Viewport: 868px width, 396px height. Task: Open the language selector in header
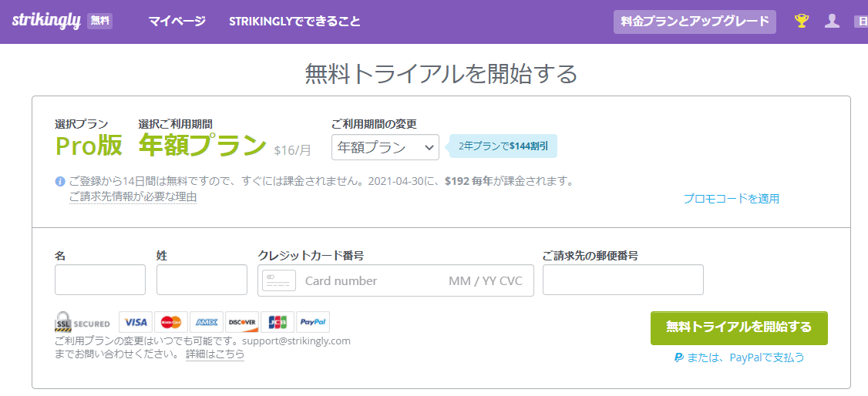(861, 22)
